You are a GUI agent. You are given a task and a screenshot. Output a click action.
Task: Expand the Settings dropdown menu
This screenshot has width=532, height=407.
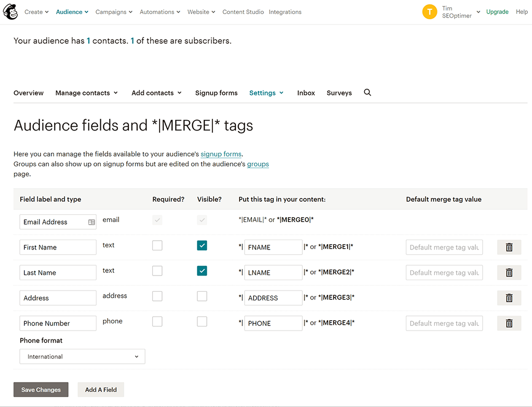pos(266,93)
